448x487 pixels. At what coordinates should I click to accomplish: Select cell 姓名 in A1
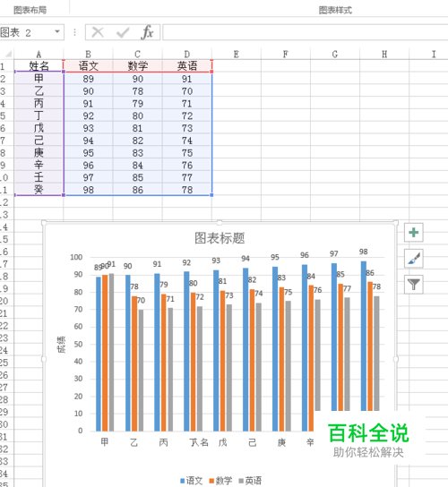tap(39, 66)
